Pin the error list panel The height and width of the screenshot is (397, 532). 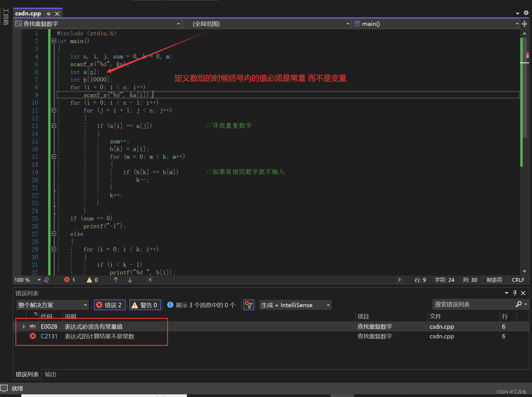515,293
